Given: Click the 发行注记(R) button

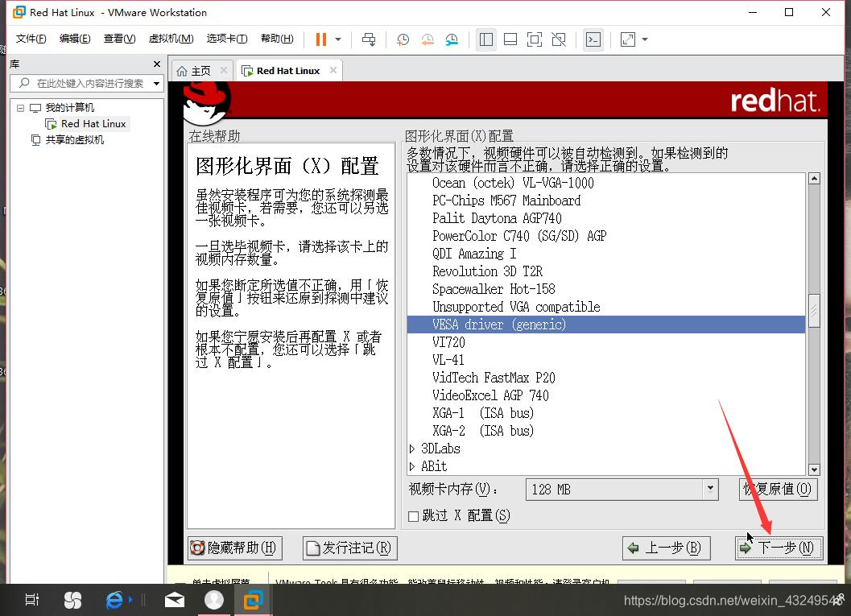Looking at the screenshot, I should (350, 548).
